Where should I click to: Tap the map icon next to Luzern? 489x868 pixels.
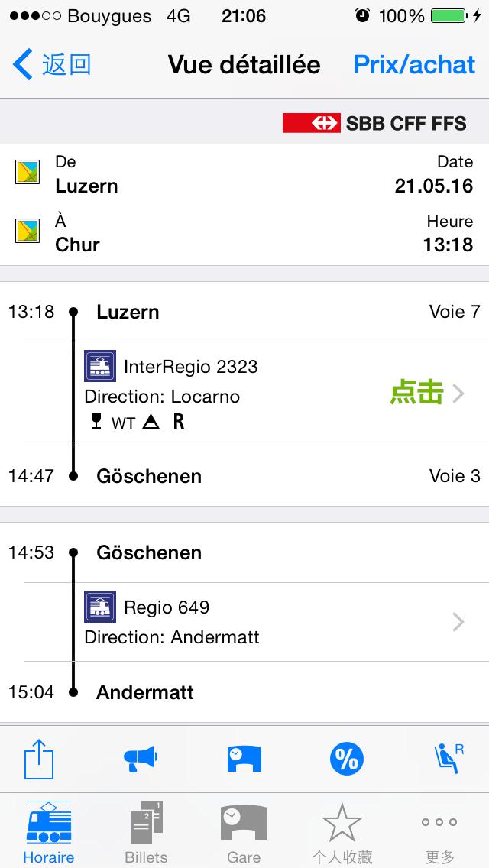pos(28,172)
